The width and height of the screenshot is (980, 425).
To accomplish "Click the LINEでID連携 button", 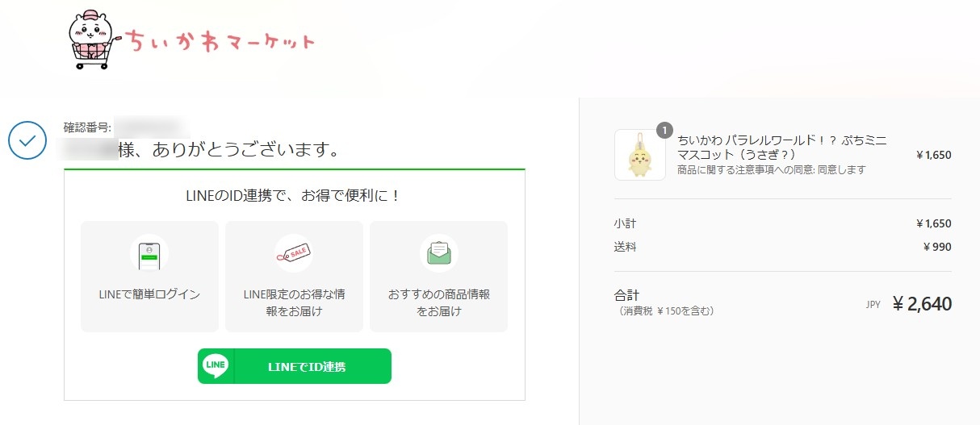I will [295, 366].
